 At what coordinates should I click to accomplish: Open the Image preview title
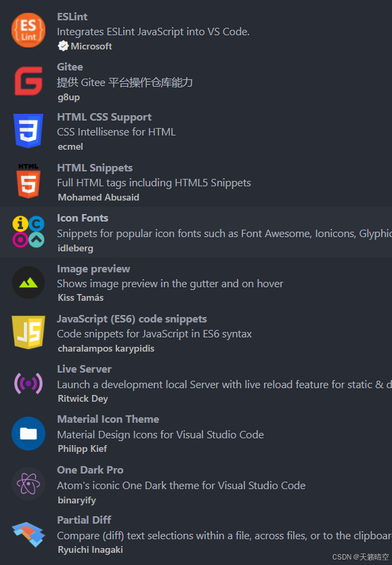(93, 269)
